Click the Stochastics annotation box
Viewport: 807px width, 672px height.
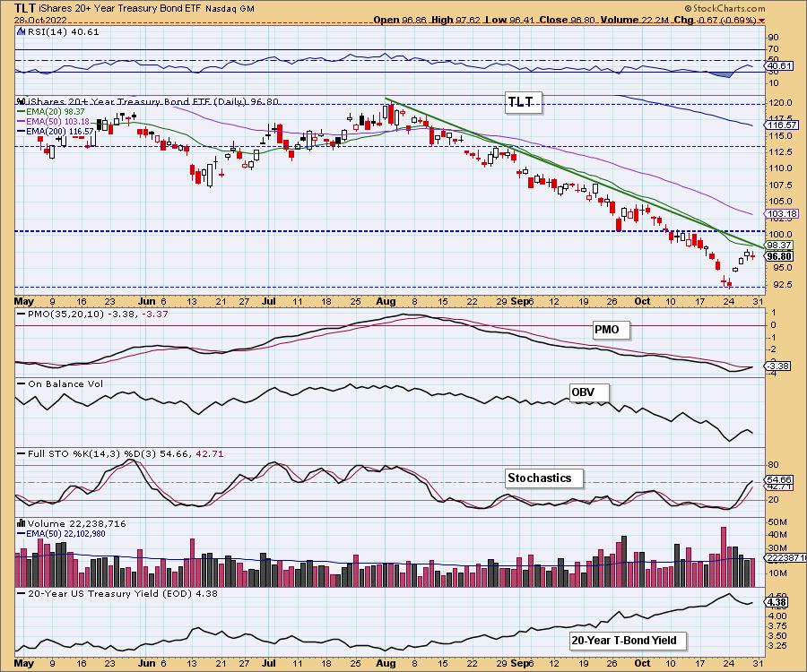543,478
